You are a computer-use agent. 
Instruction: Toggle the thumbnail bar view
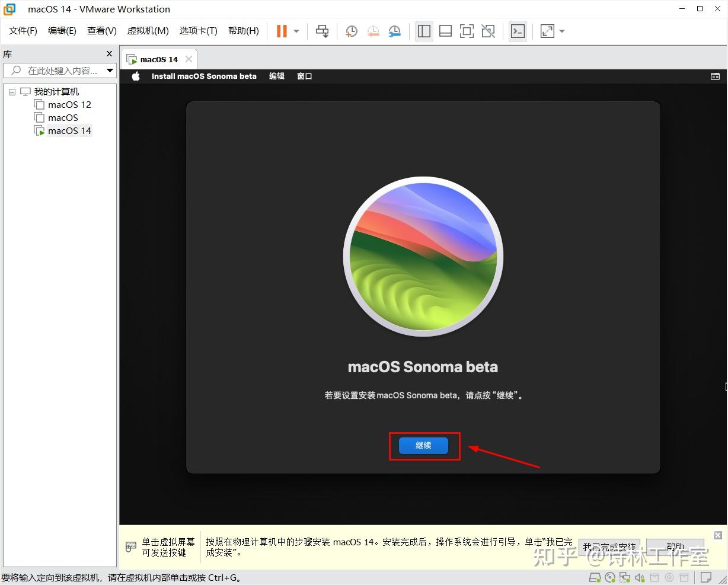coord(445,31)
